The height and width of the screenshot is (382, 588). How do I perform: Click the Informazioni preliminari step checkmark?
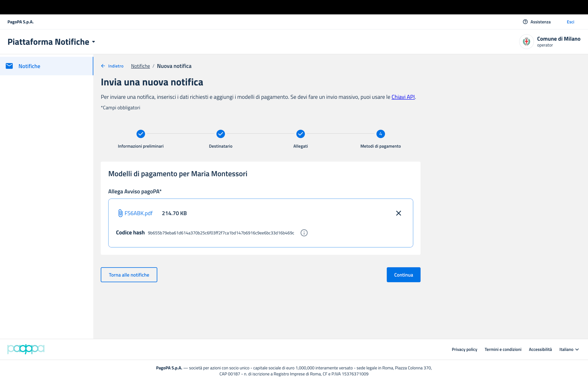(140, 134)
